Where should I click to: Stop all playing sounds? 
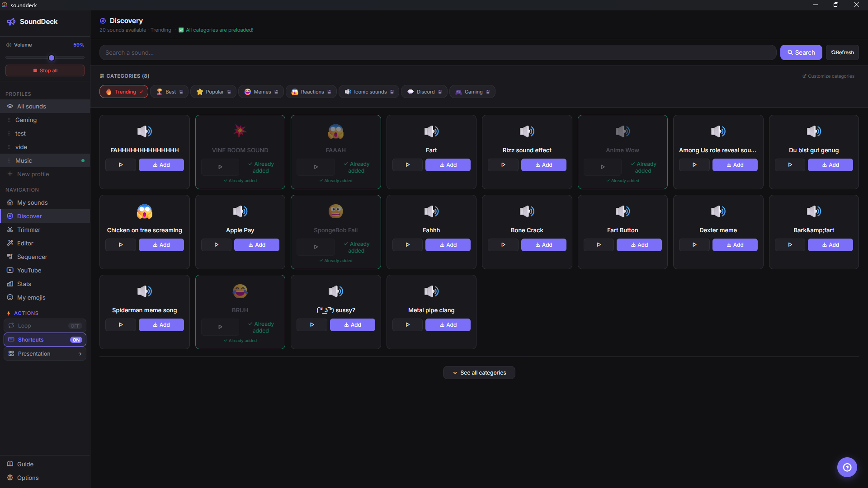click(45, 70)
